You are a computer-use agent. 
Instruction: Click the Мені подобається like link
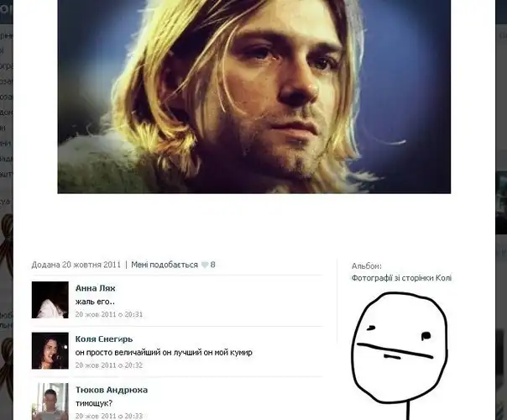(165, 265)
